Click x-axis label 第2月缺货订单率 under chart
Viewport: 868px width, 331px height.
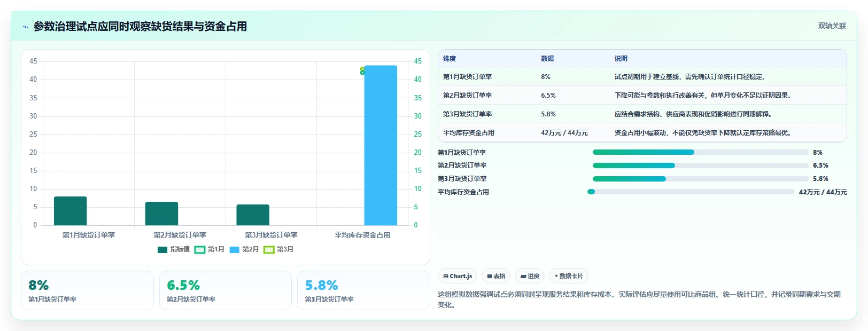[x=180, y=235]
